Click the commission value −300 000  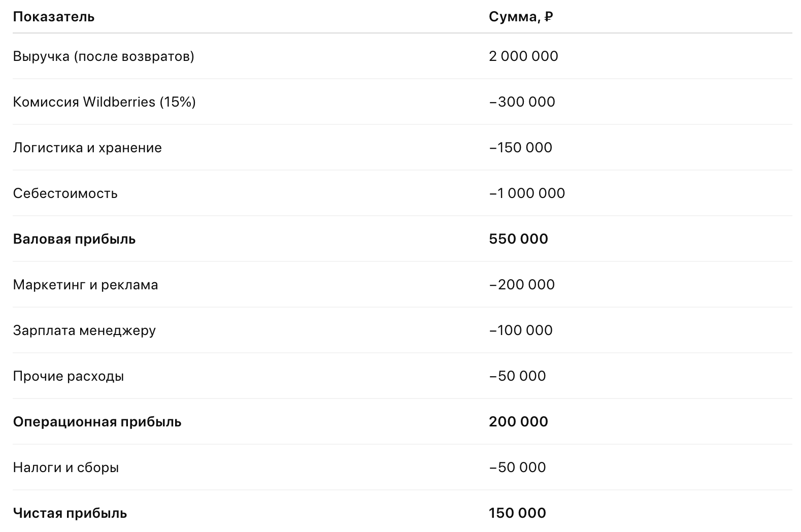point(522,102)
